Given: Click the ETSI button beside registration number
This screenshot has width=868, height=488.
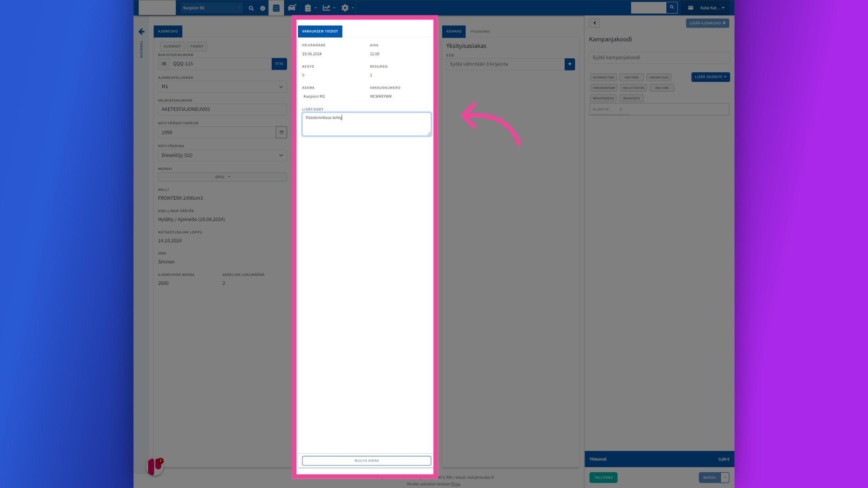Looking at the screenshot, I should point(279,64).
